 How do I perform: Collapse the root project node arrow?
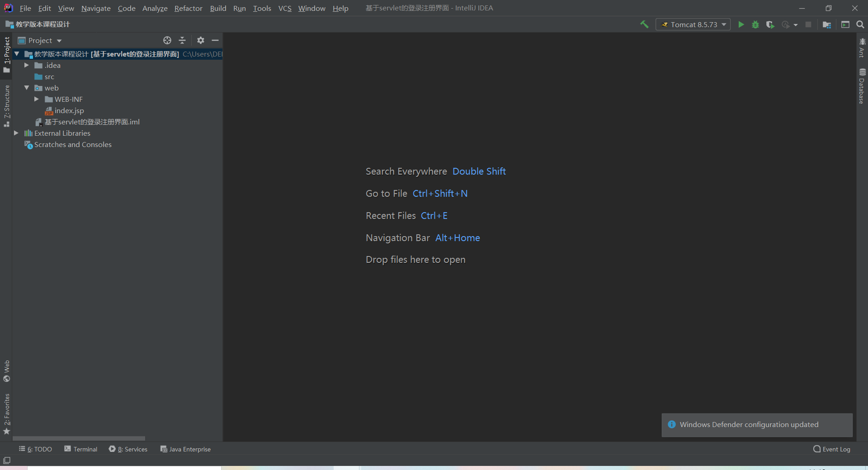click(17, 54)
